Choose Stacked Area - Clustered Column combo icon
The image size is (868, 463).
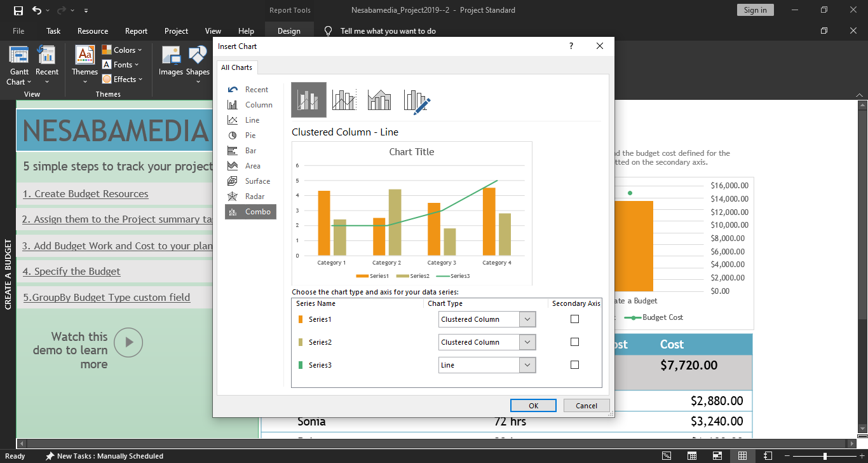(379, 100)
